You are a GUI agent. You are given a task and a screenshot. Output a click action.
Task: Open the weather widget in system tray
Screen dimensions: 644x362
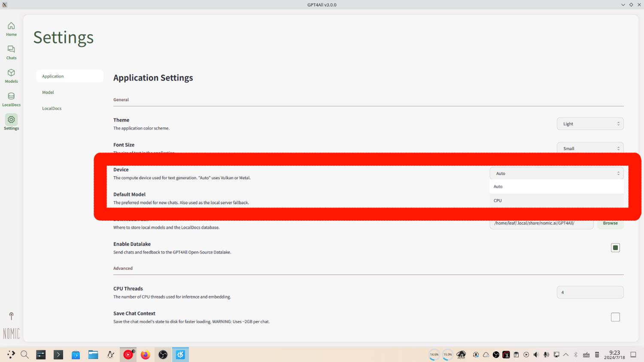coord(461,355)
